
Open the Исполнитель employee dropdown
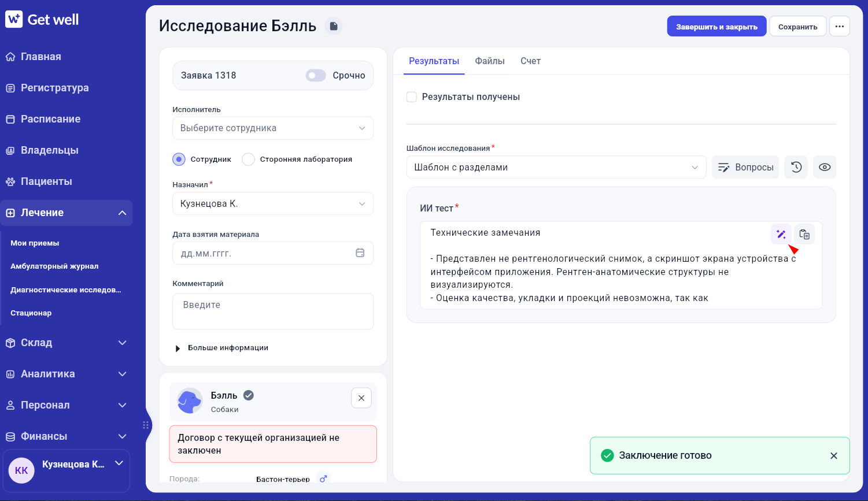(273, 128)
